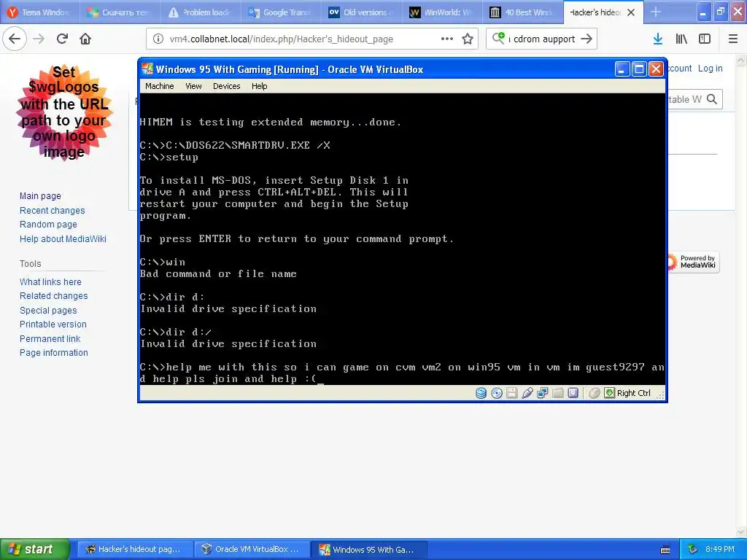Click the wiki search magnifier icon
747x560 pixels.
pos(712,99)
